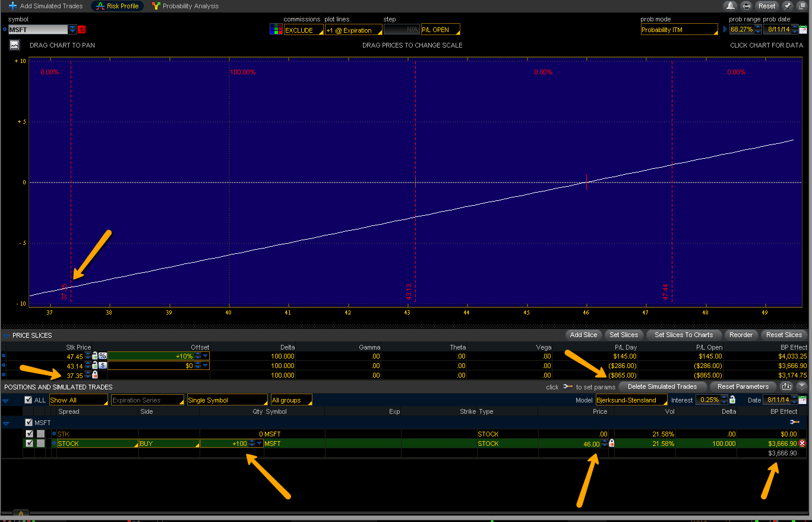This screenshot has height=522, width=812.
Task: Toggle the MSFT group checkbox
Action: point(29,423)
